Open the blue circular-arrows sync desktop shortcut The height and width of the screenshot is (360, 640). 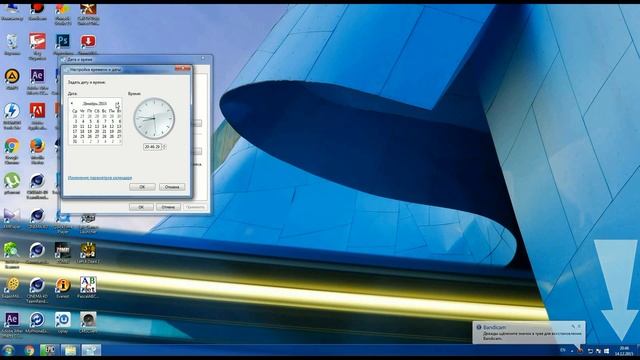37,320
